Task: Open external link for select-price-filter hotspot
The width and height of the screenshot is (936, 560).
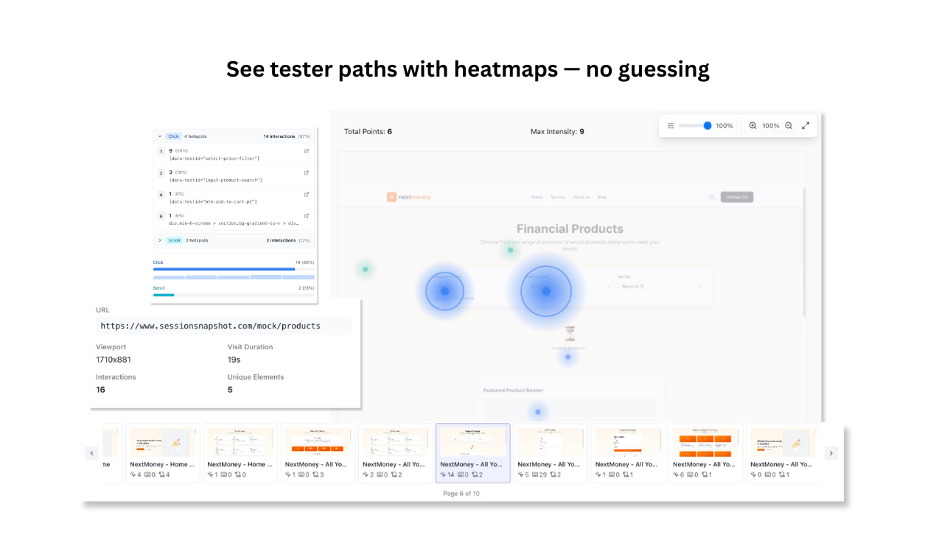Action: [307, 151]
